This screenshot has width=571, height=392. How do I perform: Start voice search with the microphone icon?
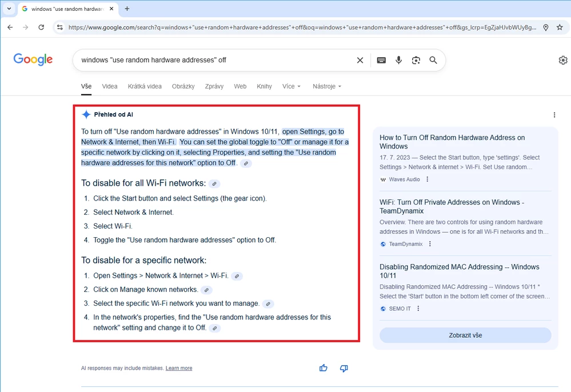coord(398,60)
